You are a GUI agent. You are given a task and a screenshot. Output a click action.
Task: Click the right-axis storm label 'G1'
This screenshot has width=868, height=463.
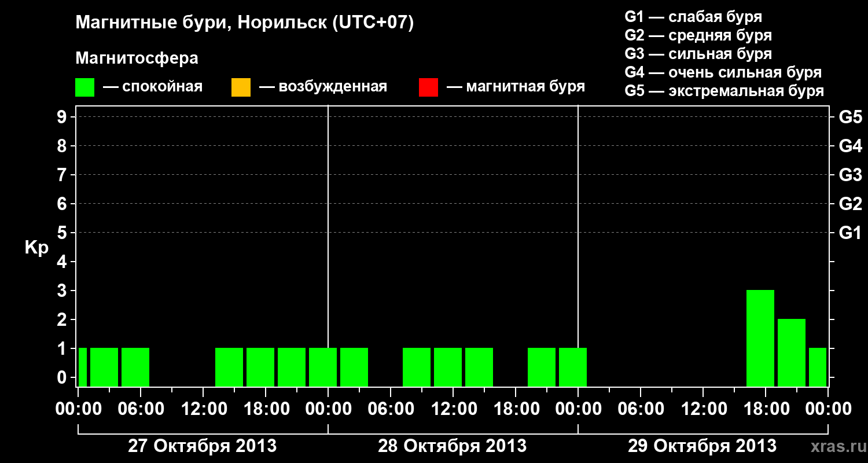click(x=850, y=233)
